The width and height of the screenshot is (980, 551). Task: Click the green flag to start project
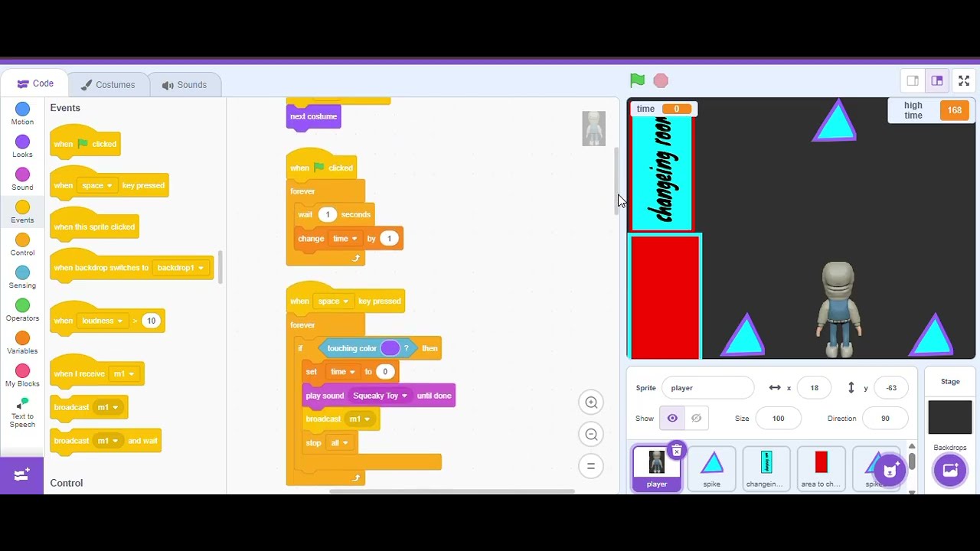coord(637,80)
